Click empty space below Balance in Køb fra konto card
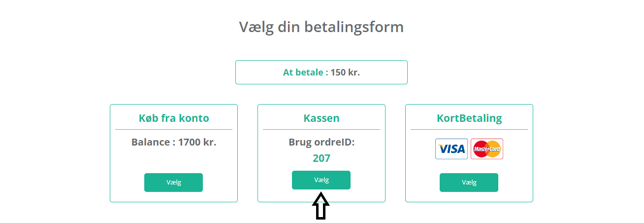This screenshot has height=223, width=644. pos(174,160)
